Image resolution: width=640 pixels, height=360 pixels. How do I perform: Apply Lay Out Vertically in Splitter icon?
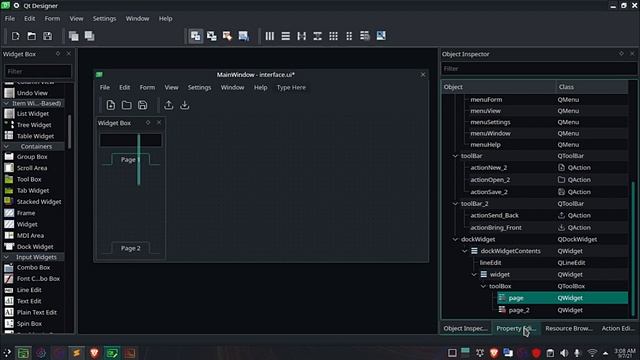click(318, 36)
